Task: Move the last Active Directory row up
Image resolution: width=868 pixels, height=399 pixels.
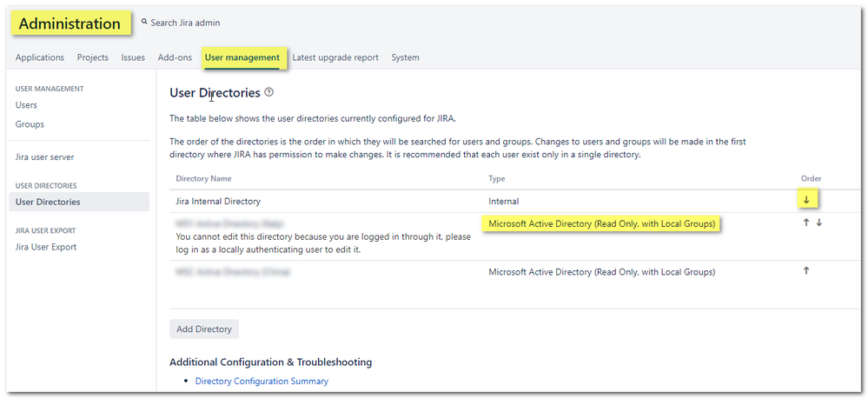Action: pos(806,271)
